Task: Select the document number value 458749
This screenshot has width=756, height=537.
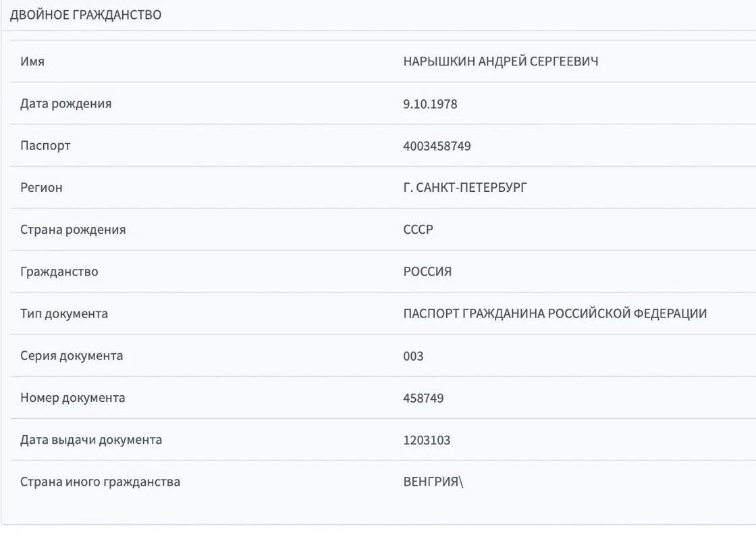Action: [423, 398]
